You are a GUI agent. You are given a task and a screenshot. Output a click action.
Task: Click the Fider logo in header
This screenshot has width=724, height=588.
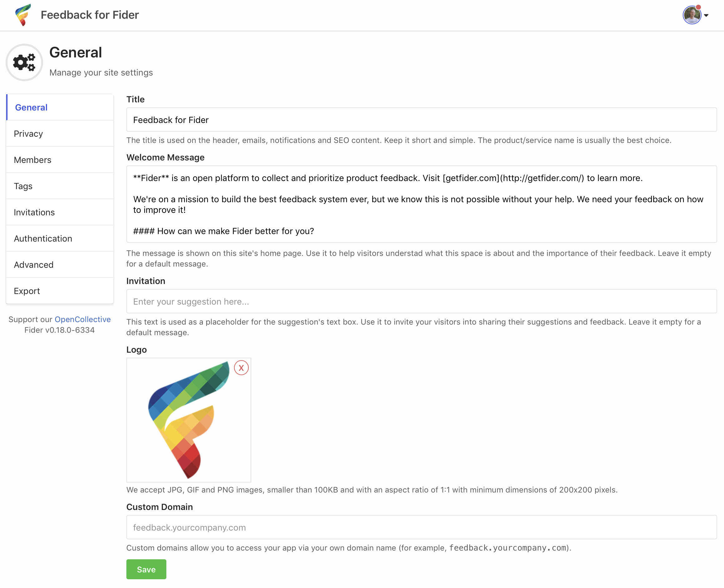tap(23, 15)
